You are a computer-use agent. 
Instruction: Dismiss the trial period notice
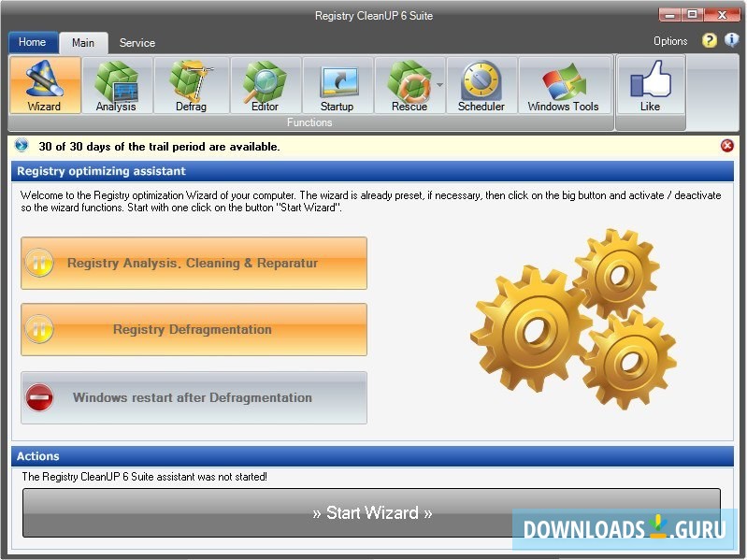click(x=727, y=146)
